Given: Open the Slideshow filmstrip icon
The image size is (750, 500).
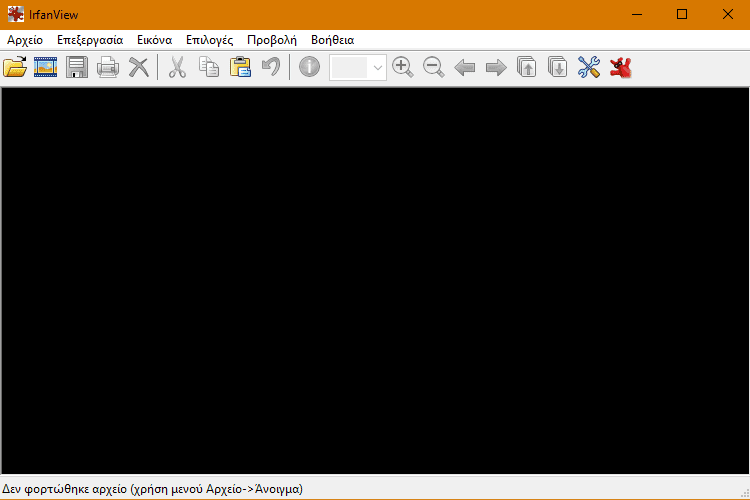Looking at the screenshot, I should 45,67.
